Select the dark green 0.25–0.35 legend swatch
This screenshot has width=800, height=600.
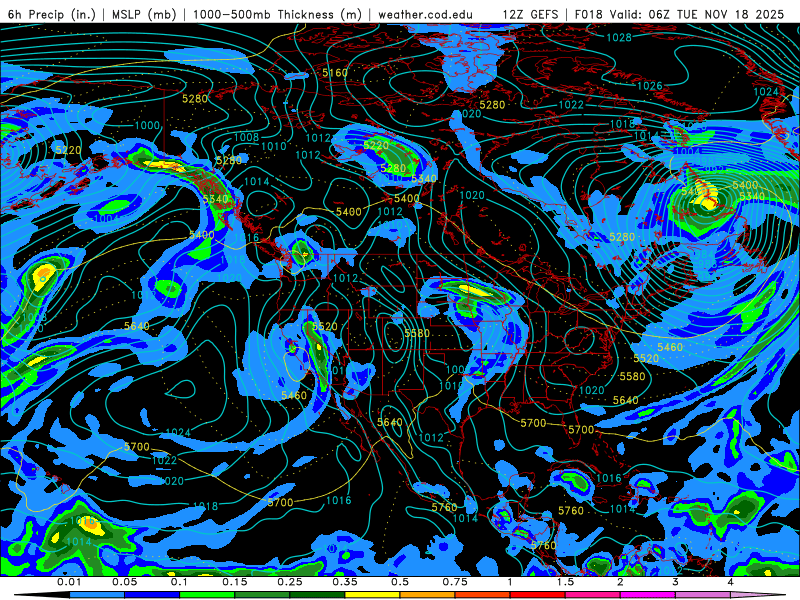pyautogui.click(x=317, y=595)
